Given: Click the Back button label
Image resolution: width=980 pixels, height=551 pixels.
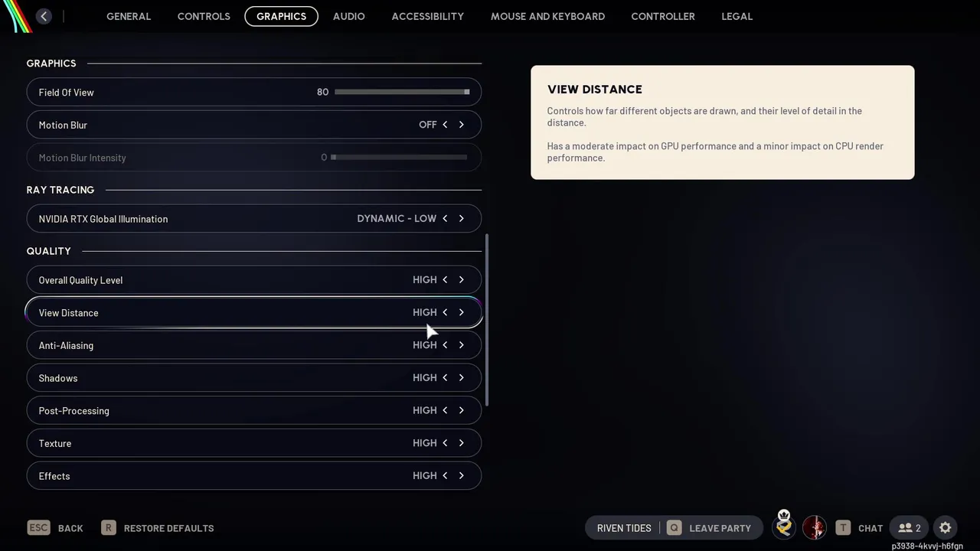Looking at the screenshot, I should 70,528.
